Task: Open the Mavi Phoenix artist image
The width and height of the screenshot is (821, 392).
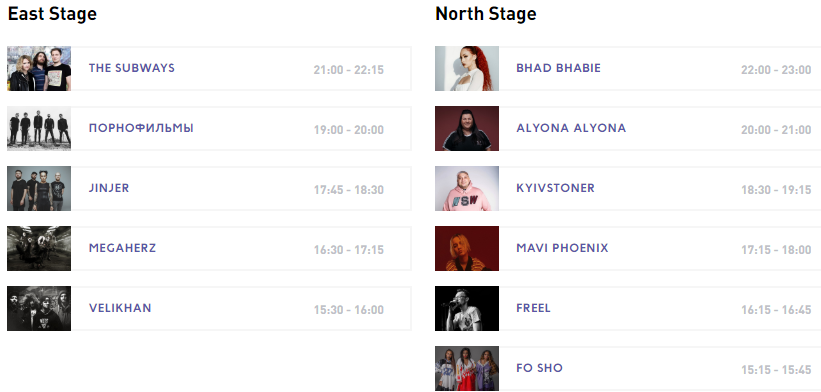Action: (x=467, y=248)
